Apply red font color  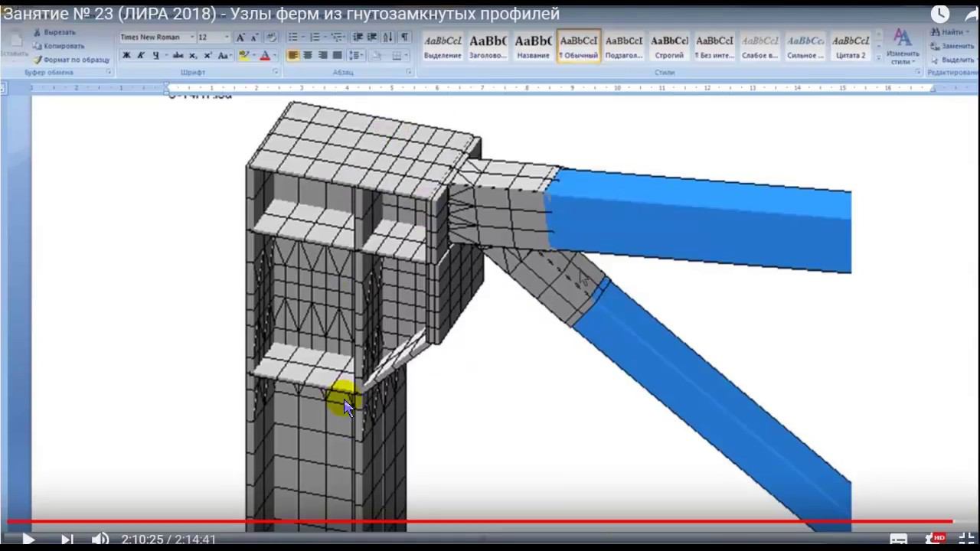pyautogui.click(x=266, y=56)
